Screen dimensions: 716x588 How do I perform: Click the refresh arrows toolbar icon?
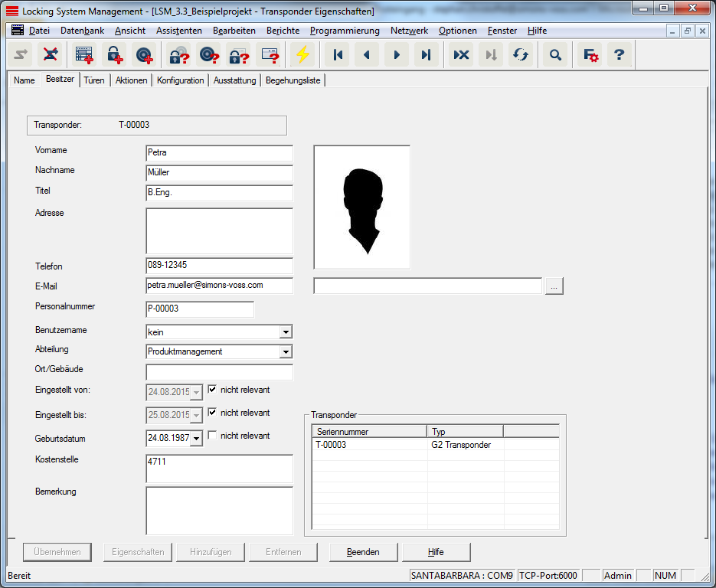click(x=521, y=55)
